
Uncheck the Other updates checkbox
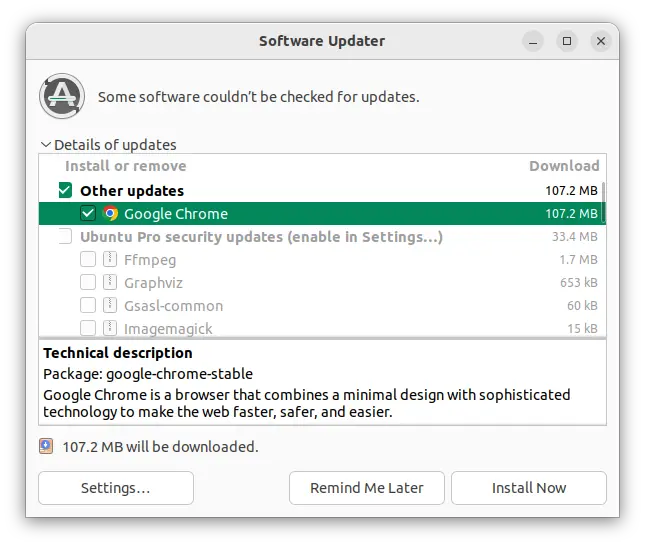[x=65, y=191]
